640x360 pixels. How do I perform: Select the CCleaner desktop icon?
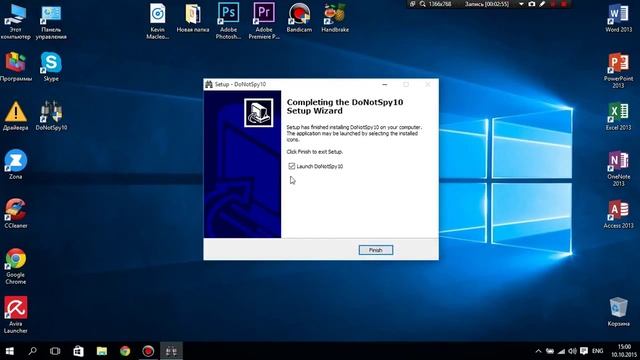coord(16,213)
